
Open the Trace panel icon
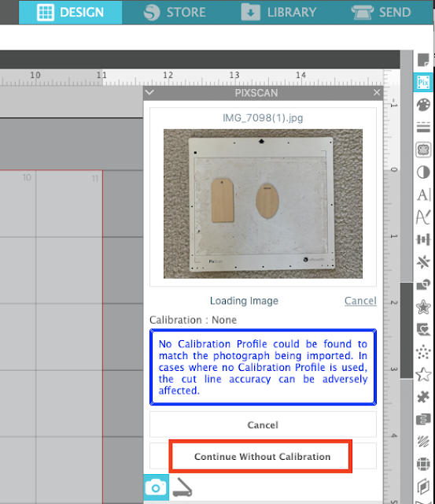pyautogui.click(x=423, y=150)
